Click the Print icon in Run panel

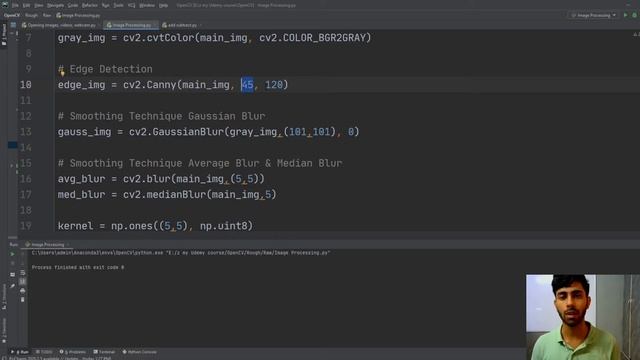[x=22, y=291]
